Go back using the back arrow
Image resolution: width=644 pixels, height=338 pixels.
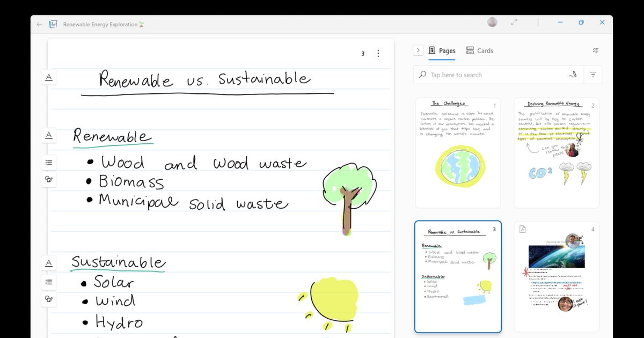[39, 24]
